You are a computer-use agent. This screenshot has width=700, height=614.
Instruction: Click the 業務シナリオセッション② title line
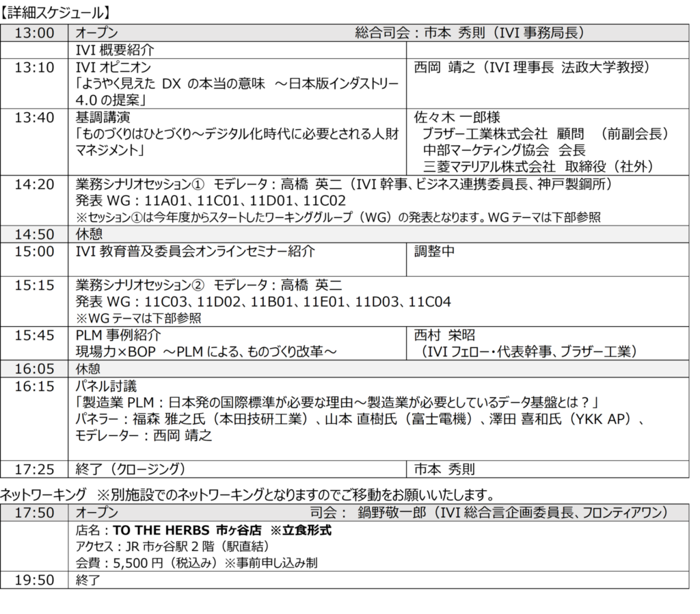click(x=208, y=286)
